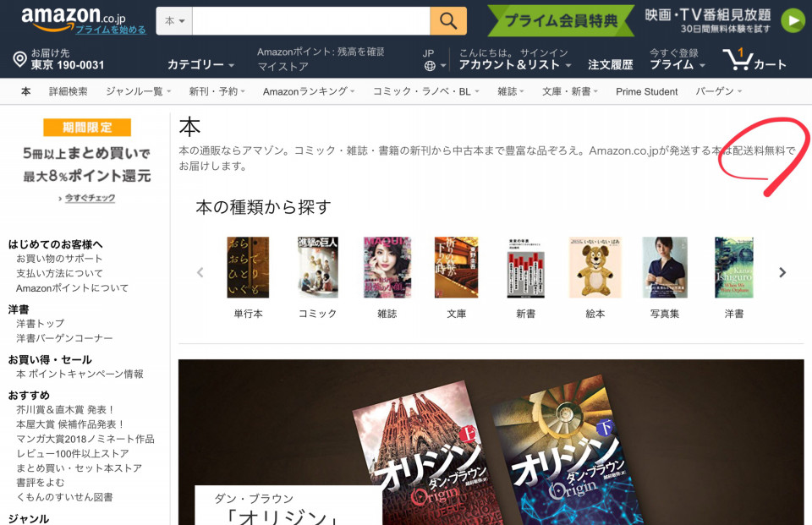812x525 pixels.
Task: Click プライムを始める link
Action: pos(111,30)
